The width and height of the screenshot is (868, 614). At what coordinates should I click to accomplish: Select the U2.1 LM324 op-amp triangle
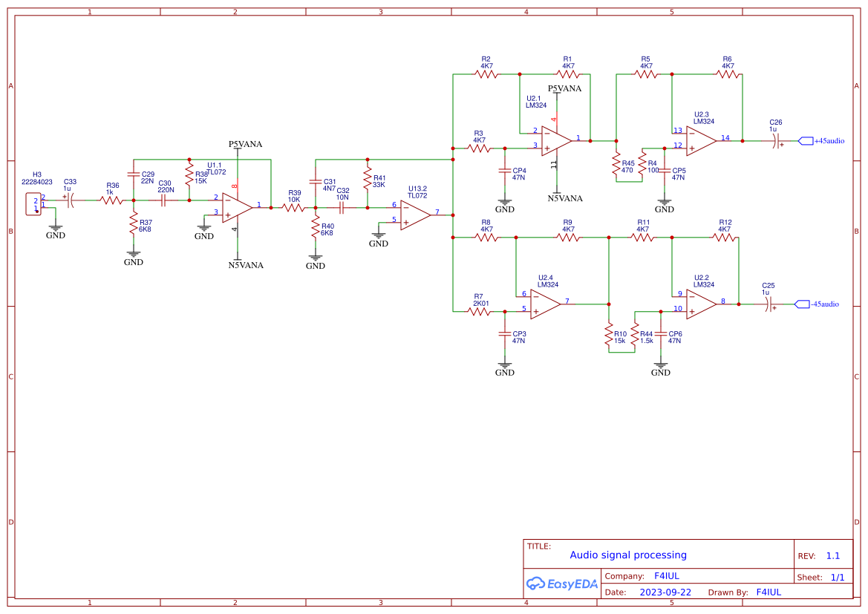(x=556, y=140)
